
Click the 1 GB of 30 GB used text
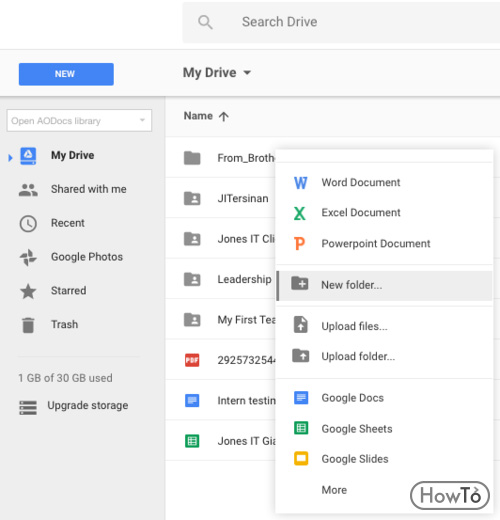tap(65, 378)
